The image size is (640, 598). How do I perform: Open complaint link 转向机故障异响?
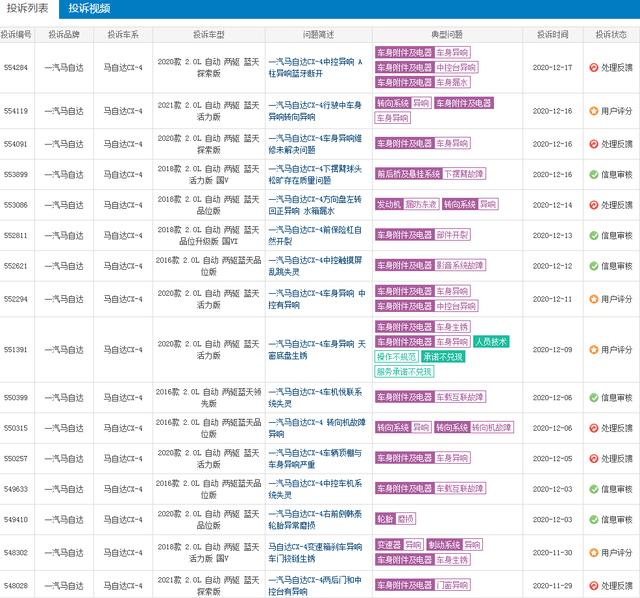pos(317,428)
